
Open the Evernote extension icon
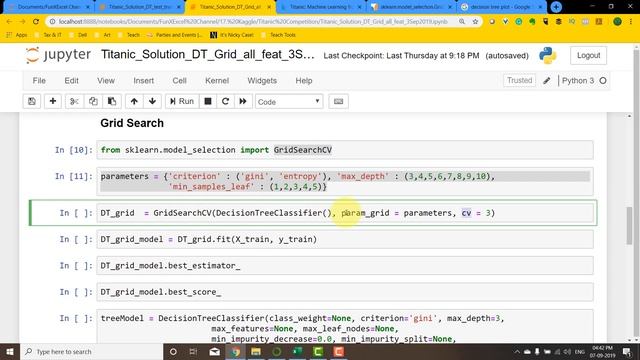click(532, 22)
